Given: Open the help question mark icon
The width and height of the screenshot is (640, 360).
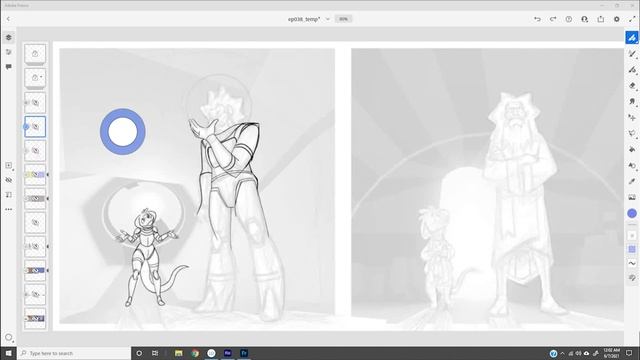Looking at the screenshot, I should [x=569, y=19].
